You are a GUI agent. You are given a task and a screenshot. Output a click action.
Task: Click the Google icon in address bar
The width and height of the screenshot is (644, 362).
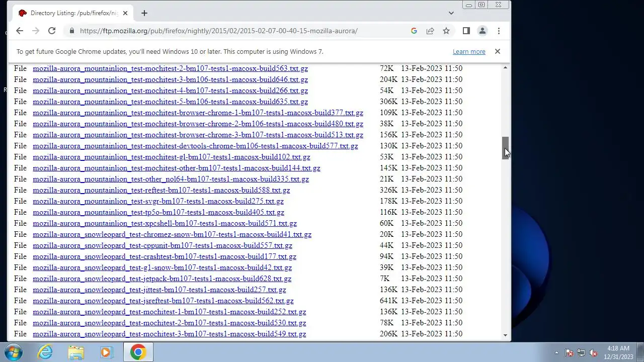[414, 31]
